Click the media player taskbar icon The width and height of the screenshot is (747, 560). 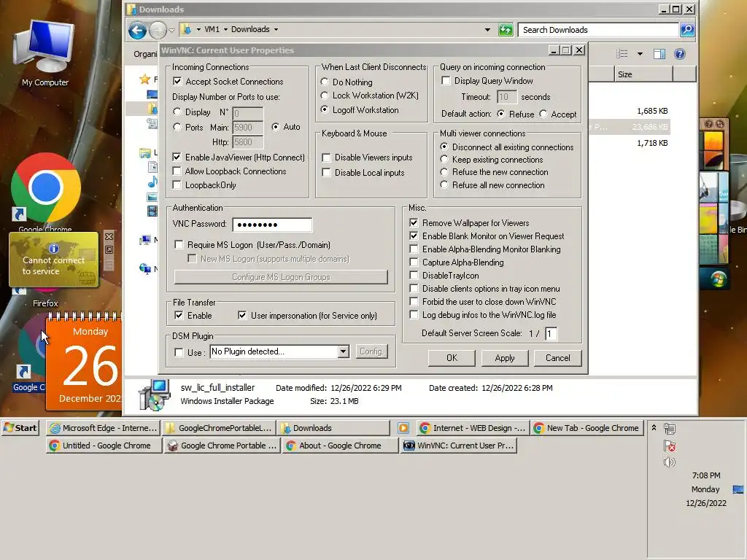(403, 428)
